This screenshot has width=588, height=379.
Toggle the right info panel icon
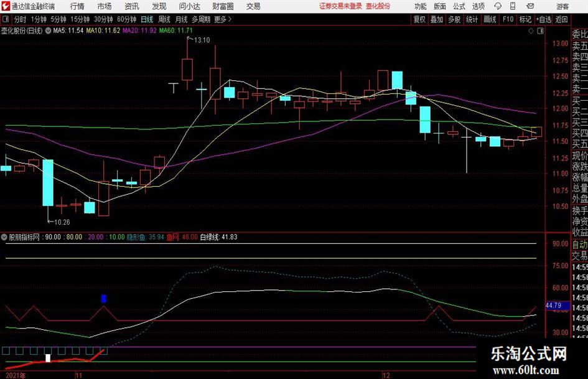coord(540,30)
